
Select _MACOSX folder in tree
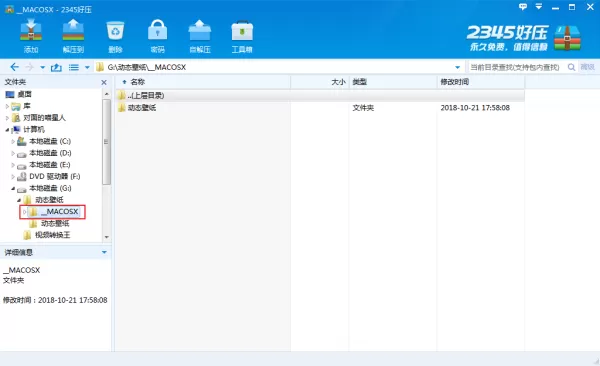(x=59, y=212)
